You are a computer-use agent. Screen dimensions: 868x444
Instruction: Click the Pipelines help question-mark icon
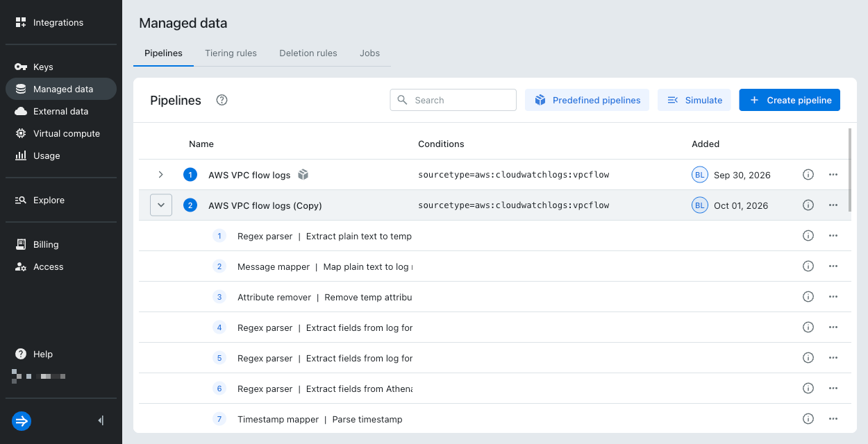tap(222, 100)
